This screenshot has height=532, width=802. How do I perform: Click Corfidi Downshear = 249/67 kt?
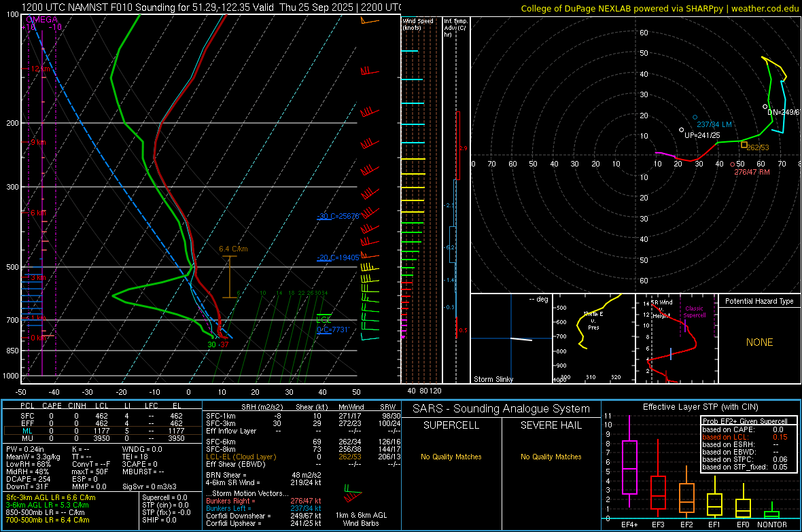click(x=264, y=516)
